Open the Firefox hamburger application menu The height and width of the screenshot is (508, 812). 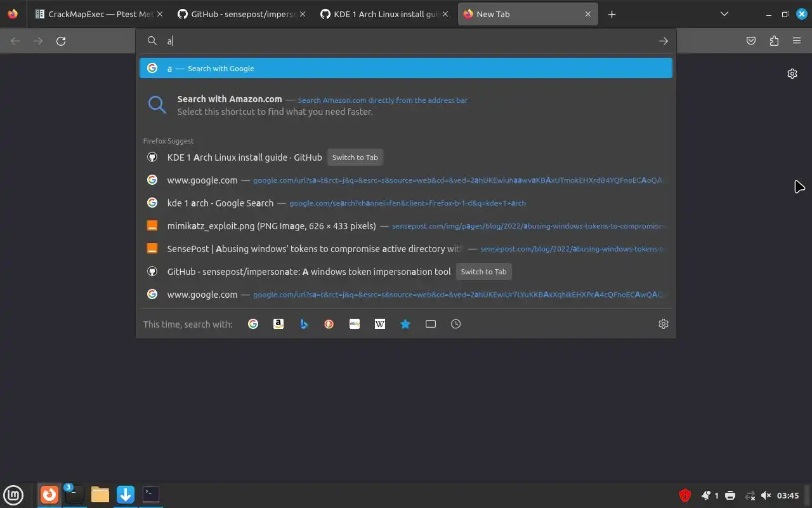tap(797, 41)
